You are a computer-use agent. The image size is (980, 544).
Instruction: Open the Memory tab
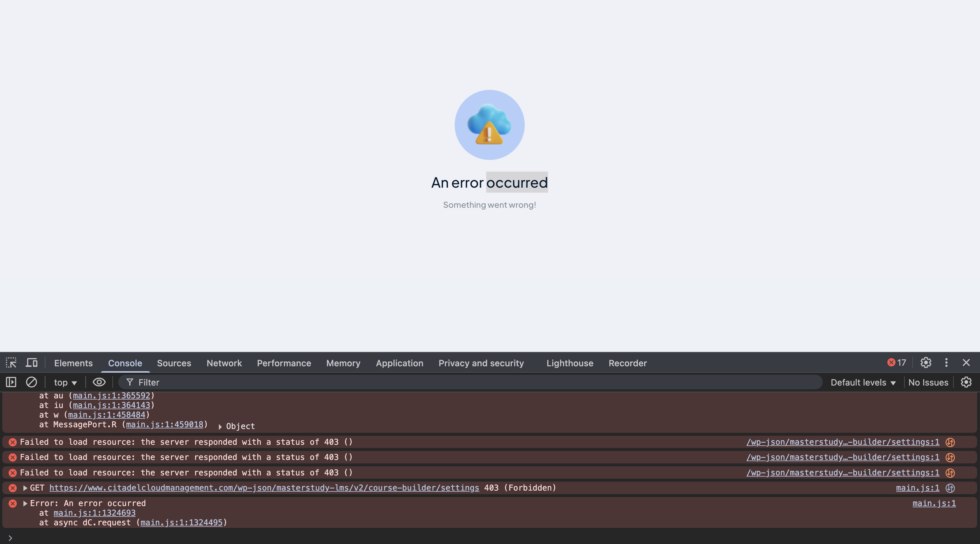(x=343, y=363)
